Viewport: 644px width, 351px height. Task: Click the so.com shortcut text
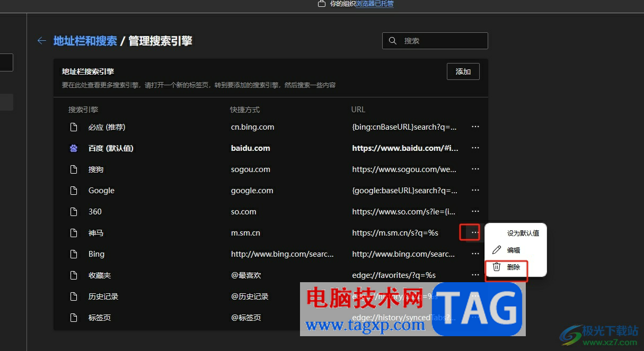coord(244,212)
